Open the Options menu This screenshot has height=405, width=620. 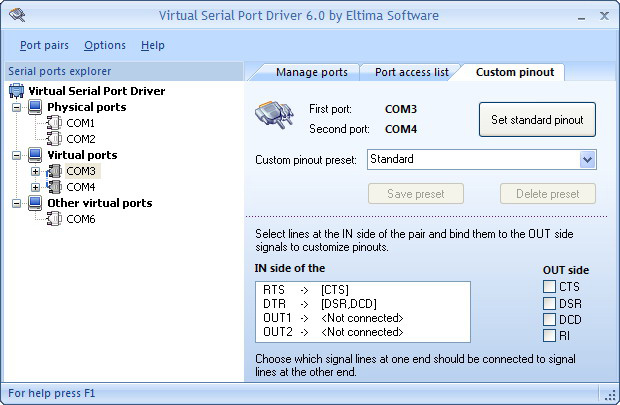coord(105,45)
